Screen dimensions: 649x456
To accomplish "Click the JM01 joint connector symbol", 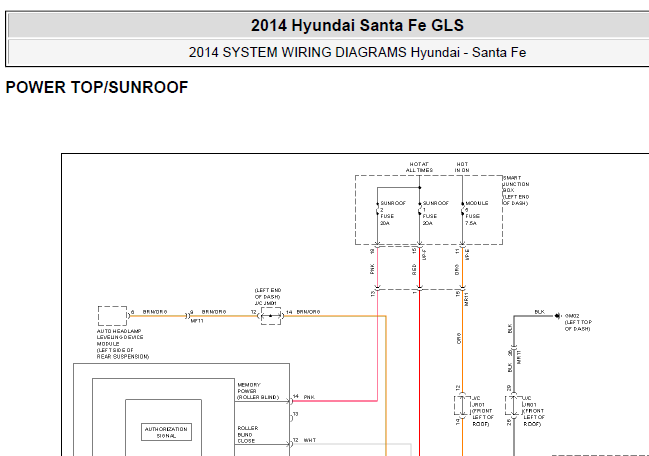I will (271, 316).
